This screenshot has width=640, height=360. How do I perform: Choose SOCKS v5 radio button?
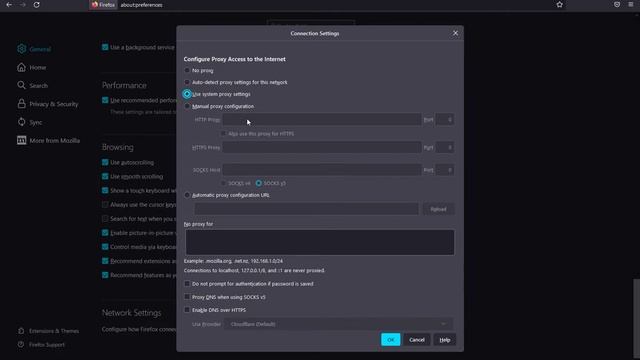pyautogui.click(x=259, y=183)
